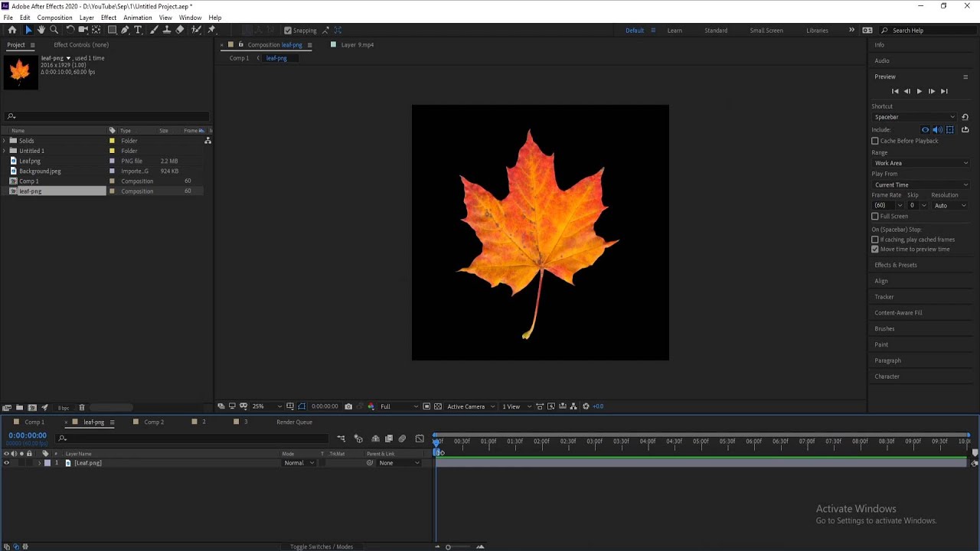Open the Shortcut Spacebar dropdown
Image resolution: width=980 pixels, height=551 pixels.
(x=915, y=117)
